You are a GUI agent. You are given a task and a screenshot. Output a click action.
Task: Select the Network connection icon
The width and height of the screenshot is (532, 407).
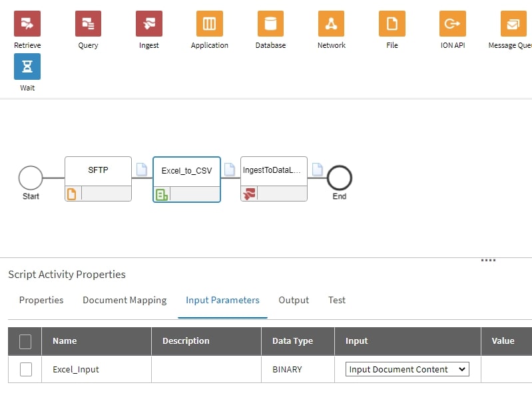331,23
